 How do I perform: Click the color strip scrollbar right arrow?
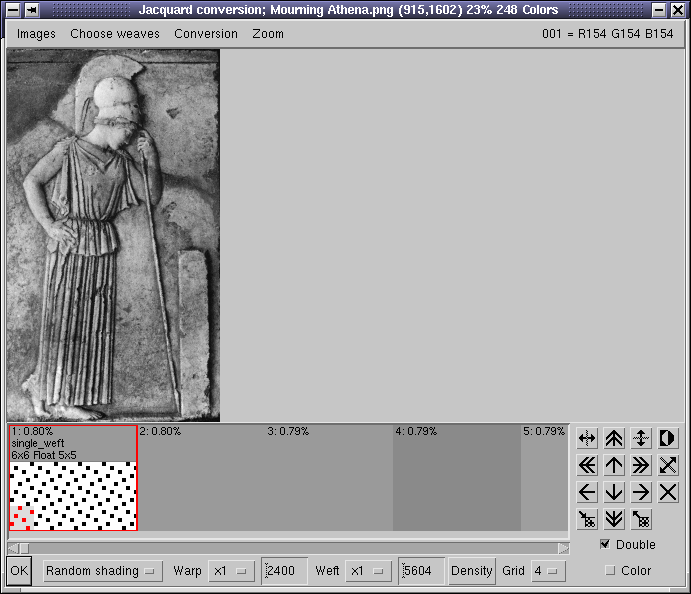click(563, 548)
